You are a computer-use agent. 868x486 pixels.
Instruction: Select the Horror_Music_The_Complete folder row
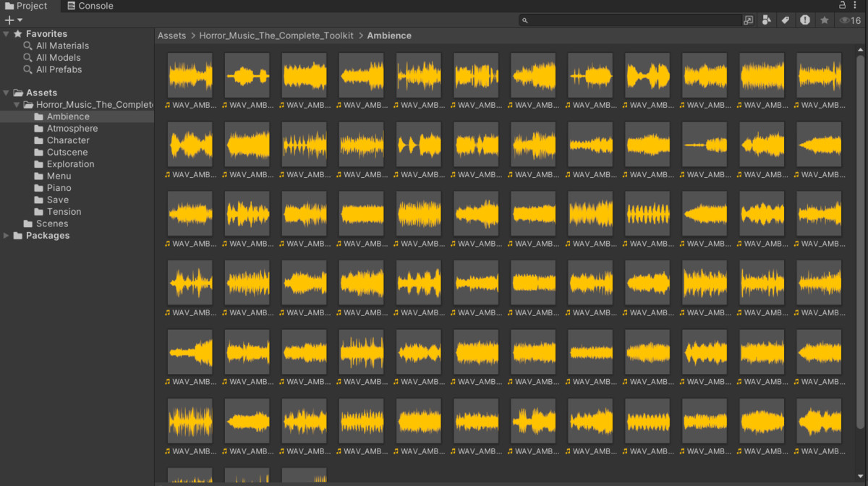click(77, 105)
